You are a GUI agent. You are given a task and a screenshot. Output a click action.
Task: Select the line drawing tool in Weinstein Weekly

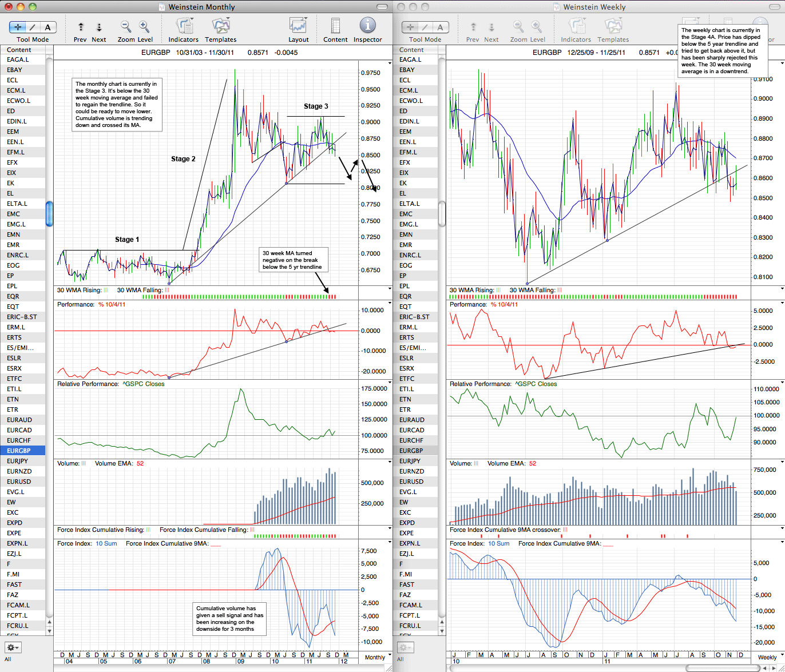[425, 27]
